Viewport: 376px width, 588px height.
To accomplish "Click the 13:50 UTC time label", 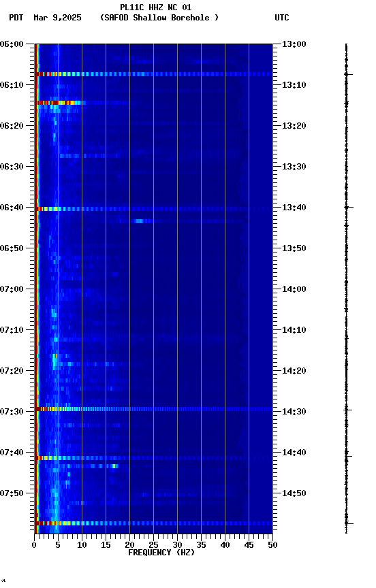I will tap(294, 248).
